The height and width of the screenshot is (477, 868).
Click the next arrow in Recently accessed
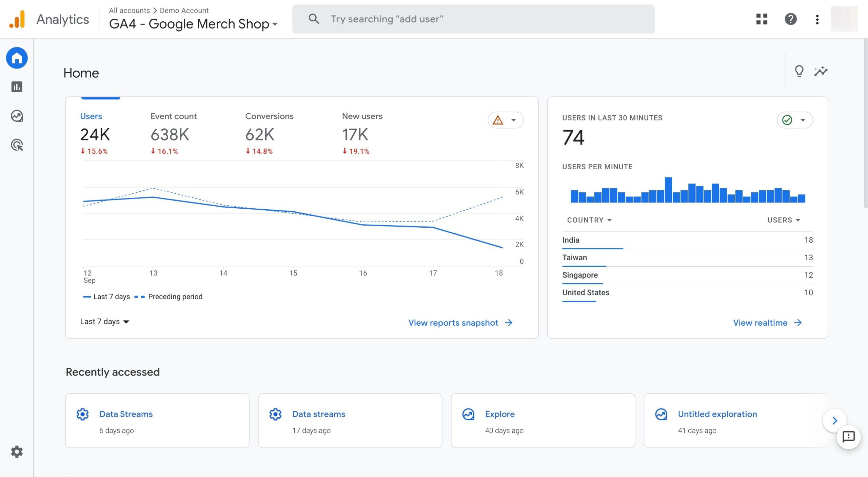click(x=835, y=421)
